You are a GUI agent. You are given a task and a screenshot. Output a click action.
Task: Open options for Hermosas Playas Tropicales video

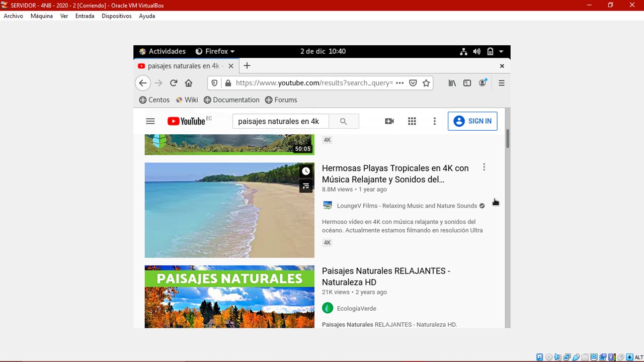[484, 167]
